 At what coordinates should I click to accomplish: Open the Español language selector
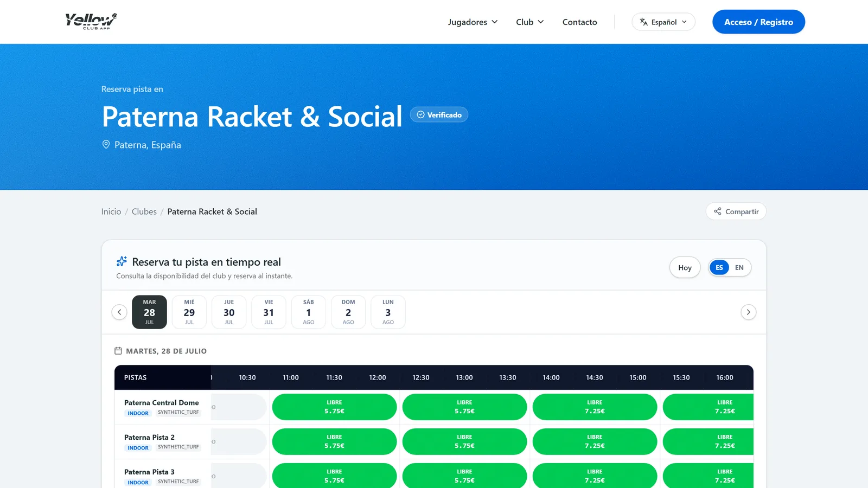[x=663, y=22]
